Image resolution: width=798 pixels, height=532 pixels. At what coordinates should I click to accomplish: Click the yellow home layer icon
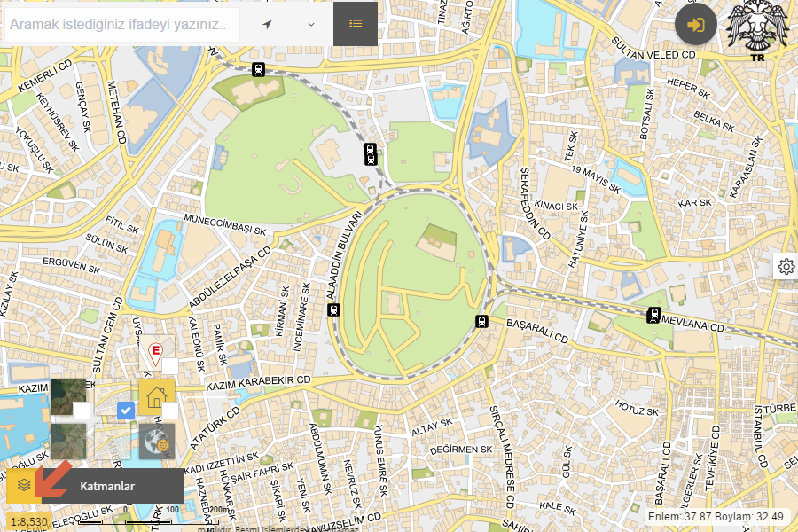point(157,396)
